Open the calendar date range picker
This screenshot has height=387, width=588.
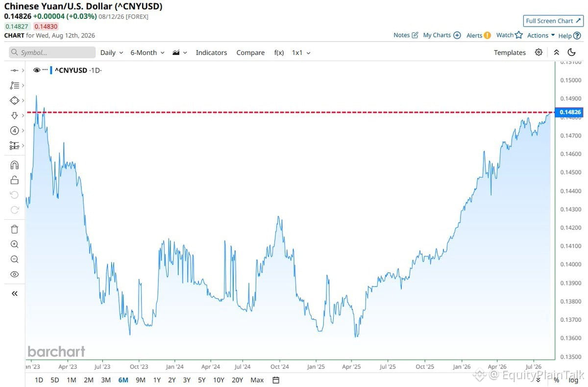point(276,380)
